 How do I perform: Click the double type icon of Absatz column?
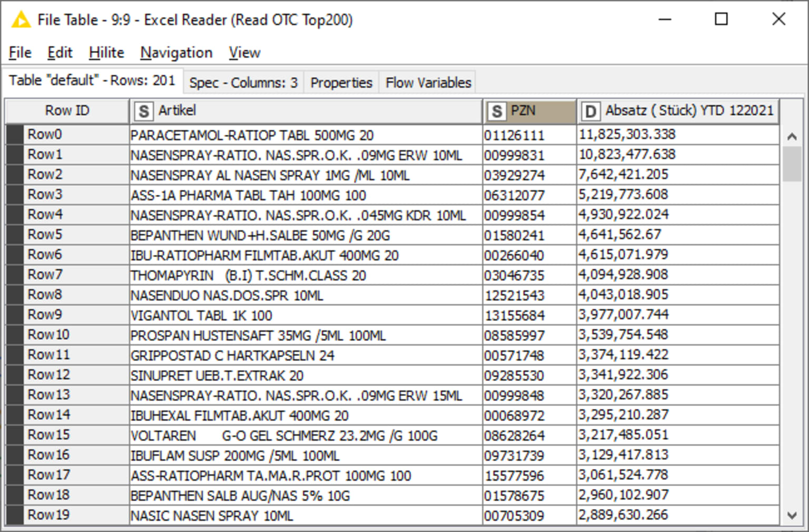pos(590,112)
